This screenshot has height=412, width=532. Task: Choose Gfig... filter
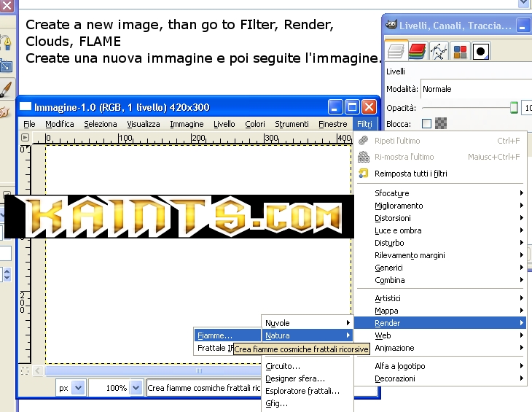(x=308, y=403)
